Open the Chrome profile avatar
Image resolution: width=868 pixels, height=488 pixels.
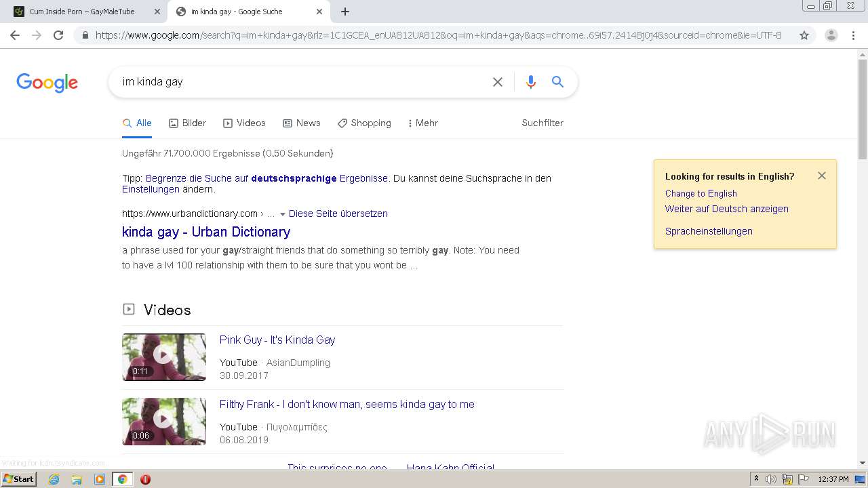(x=831, y=35)
